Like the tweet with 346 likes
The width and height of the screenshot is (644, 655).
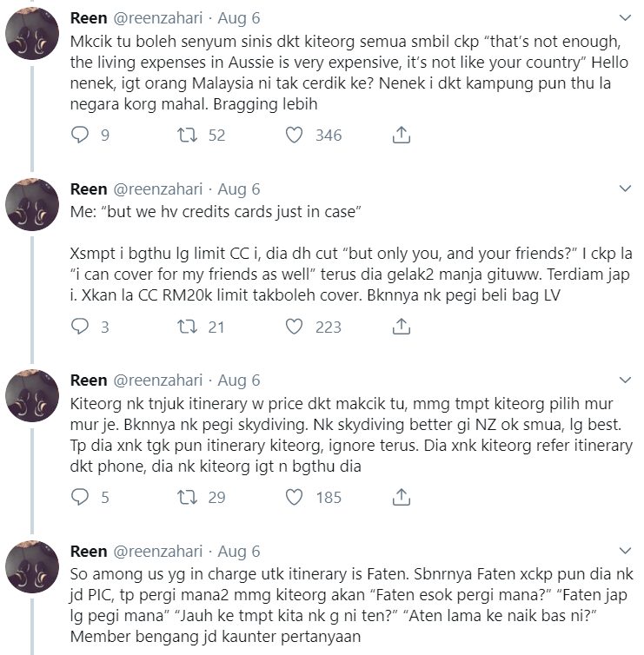[x=294, y=135]
